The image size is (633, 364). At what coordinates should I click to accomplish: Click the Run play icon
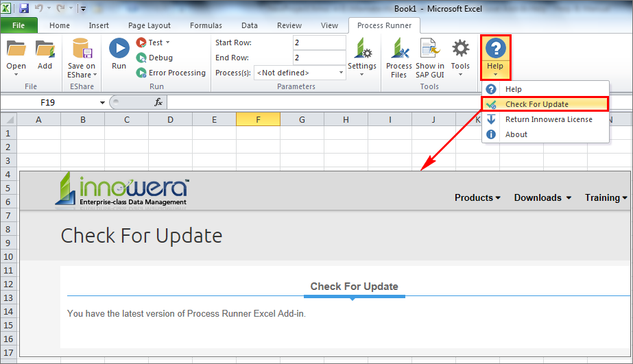tap(119, 48)
